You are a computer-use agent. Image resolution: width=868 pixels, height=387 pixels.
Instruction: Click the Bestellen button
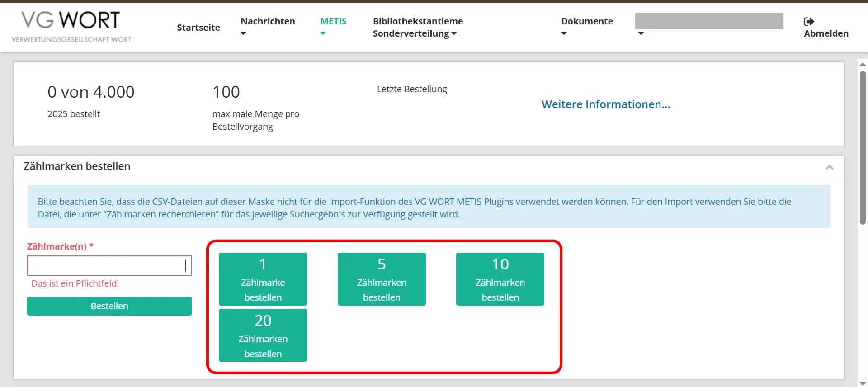[x=109, y=306]
